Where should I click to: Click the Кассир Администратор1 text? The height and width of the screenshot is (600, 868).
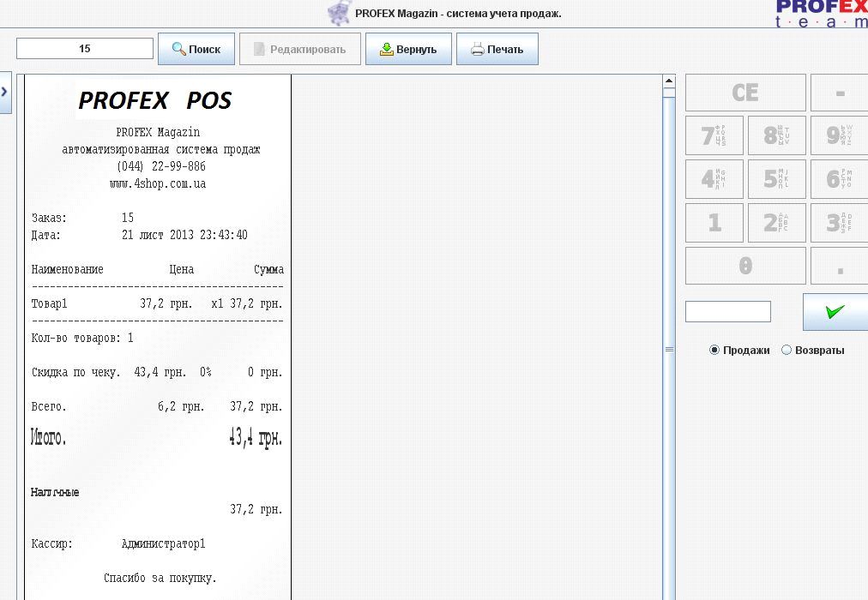118,543
